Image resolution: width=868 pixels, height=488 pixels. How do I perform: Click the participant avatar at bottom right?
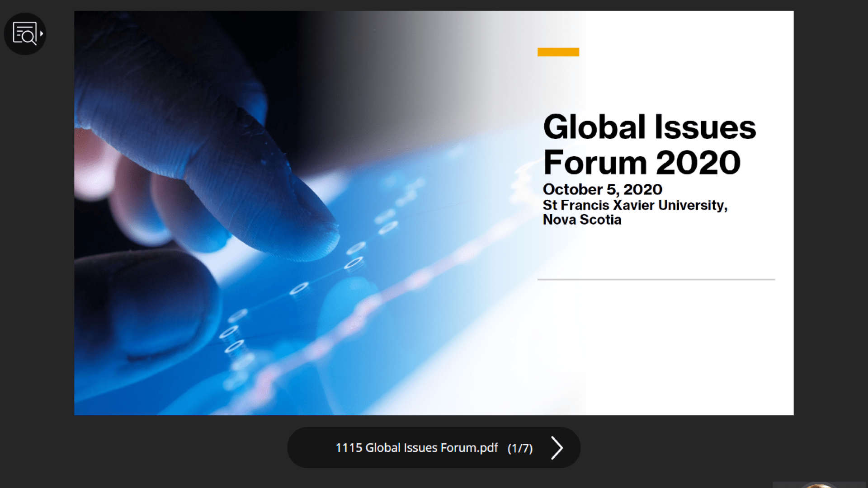(x=819, y=485)
